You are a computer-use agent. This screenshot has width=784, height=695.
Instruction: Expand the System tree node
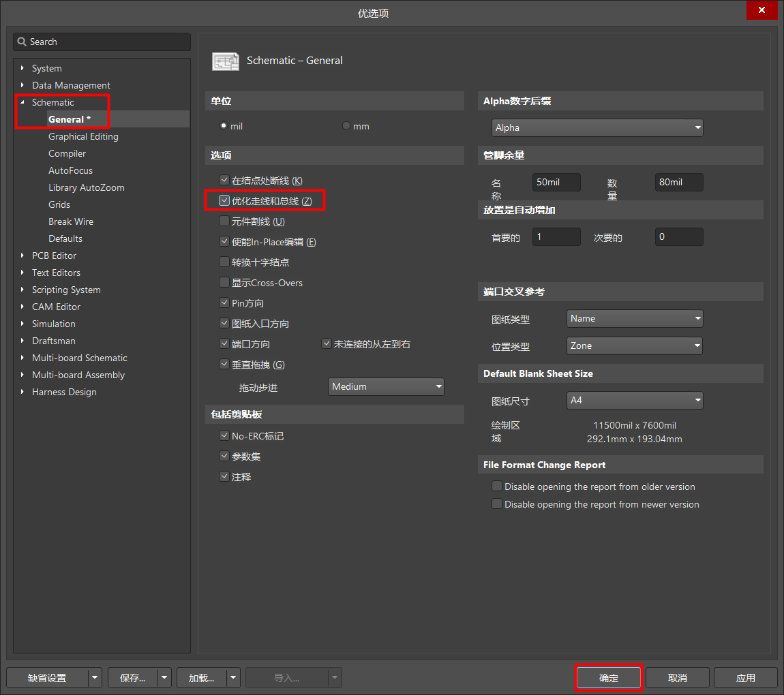point(22,68)
